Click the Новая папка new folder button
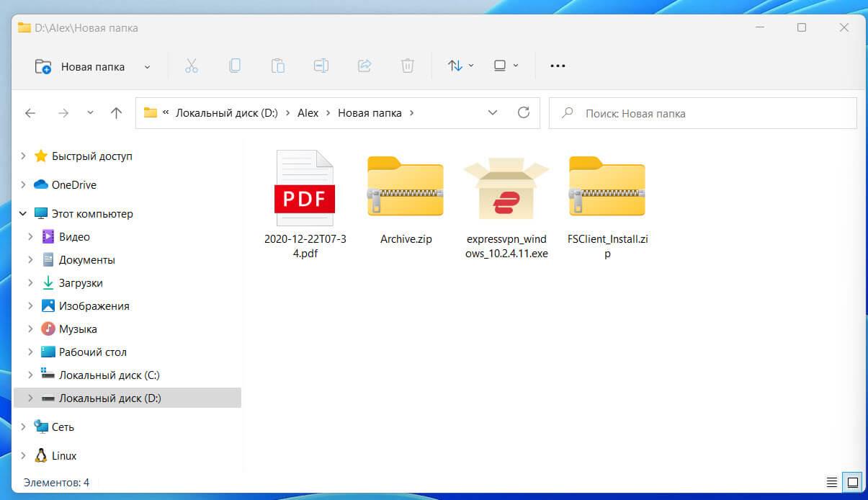 80,66
